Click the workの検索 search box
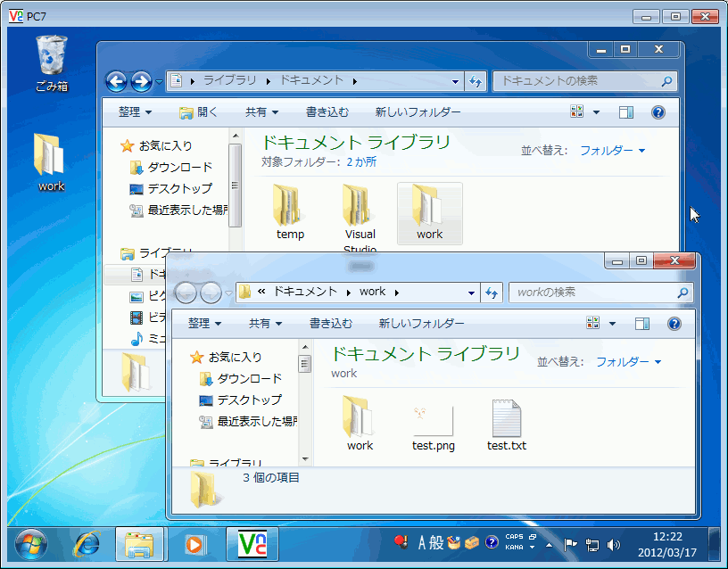The height and width of the screenshot is (569, 728). pos(598,292)
